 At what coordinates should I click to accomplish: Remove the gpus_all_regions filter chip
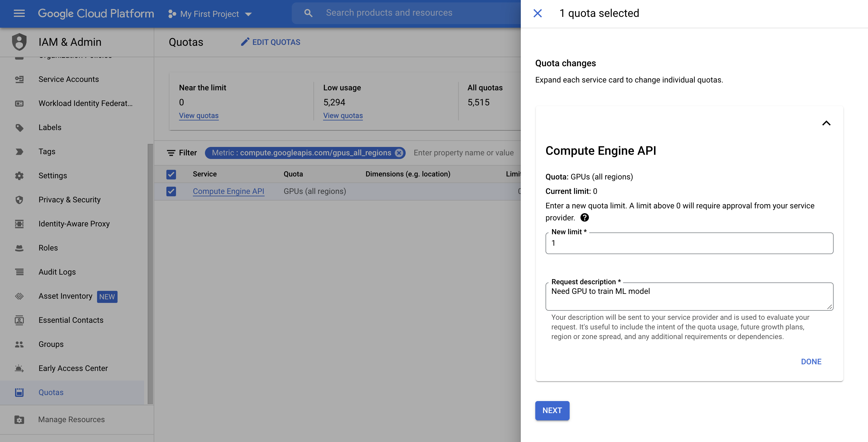399,153
